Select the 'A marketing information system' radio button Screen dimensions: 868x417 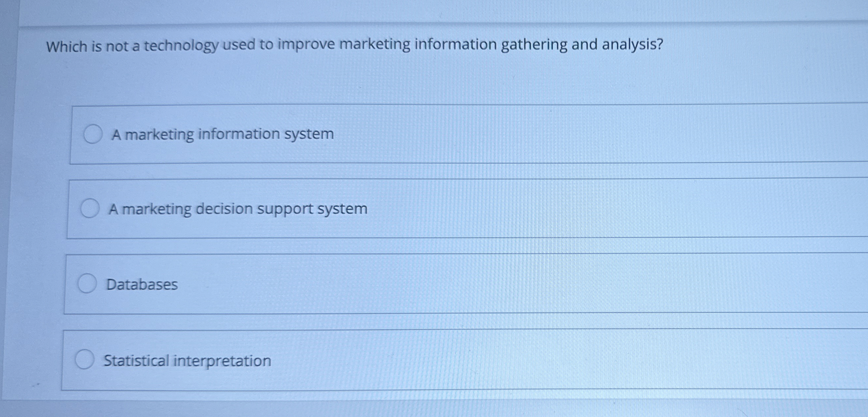(93, 135)
